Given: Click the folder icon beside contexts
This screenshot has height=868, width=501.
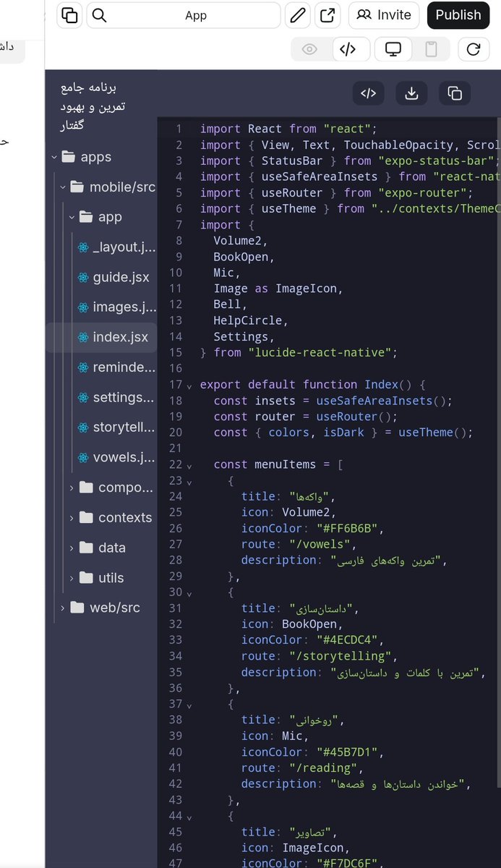Looking at the screenshot, I should click(86, 518).
